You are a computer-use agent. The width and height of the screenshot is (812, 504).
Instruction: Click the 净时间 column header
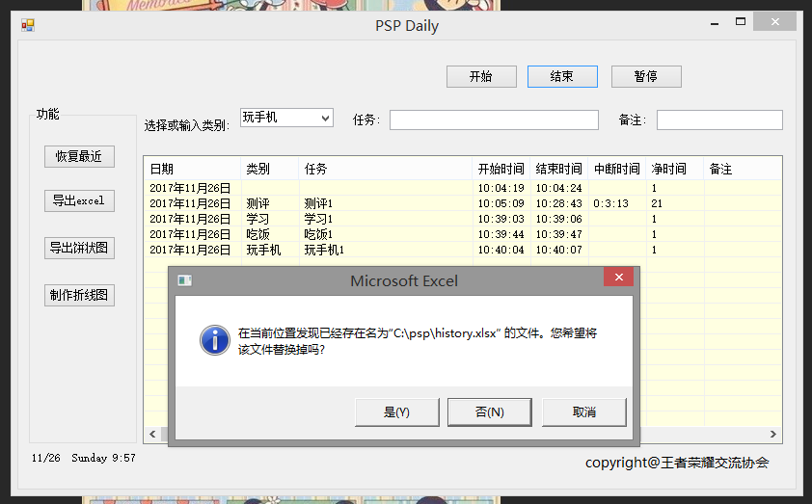tap(674, 169)
